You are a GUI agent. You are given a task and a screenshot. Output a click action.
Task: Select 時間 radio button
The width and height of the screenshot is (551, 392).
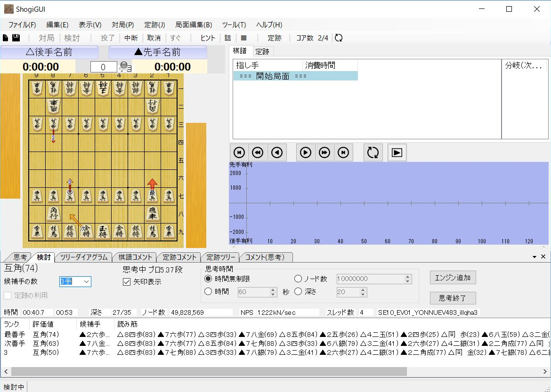208,292
